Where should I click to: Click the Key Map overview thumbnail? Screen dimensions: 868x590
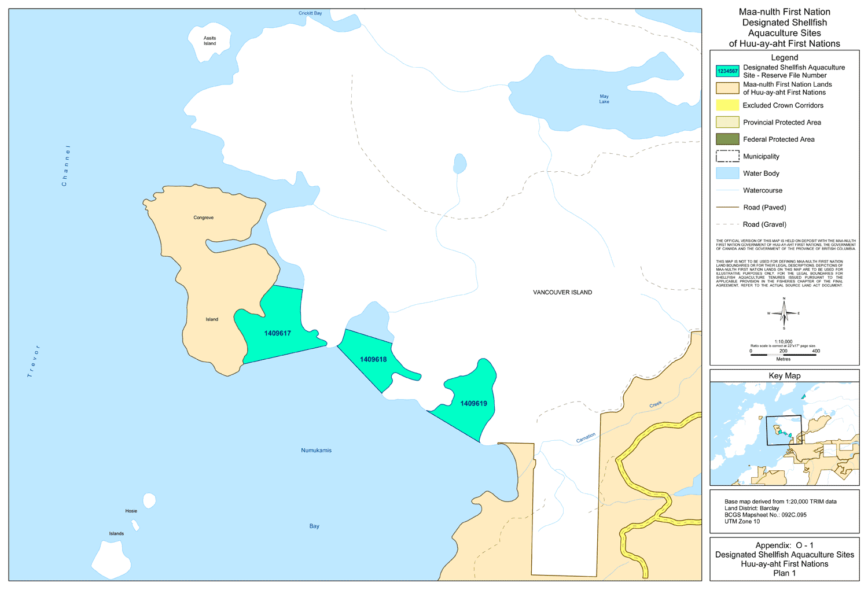click(784, 433)
